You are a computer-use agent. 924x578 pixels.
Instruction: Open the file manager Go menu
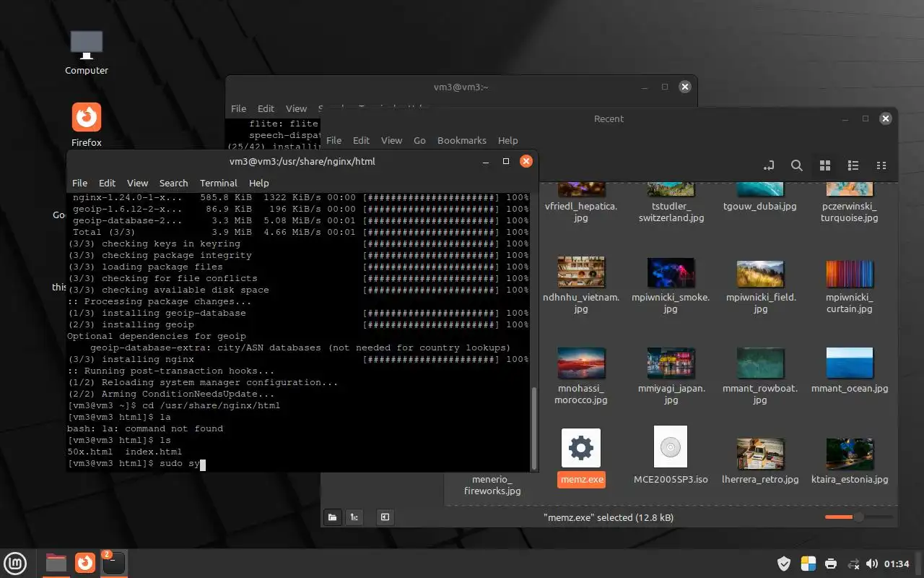[x=419, y=140]
